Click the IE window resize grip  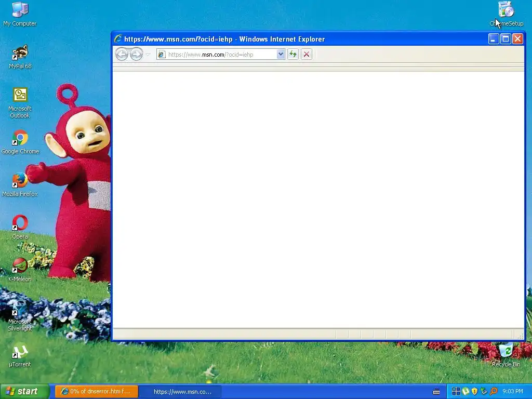click(x=521, y=336)
